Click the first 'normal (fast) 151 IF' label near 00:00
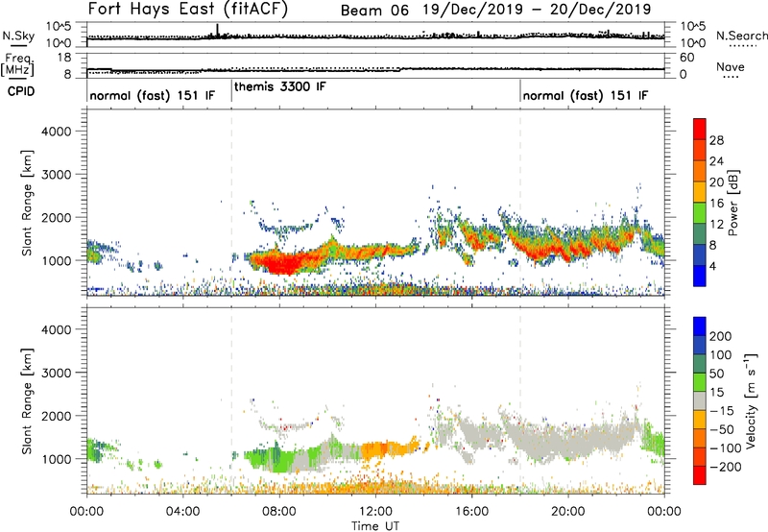The image size is (768, 532). coord(153,95)
